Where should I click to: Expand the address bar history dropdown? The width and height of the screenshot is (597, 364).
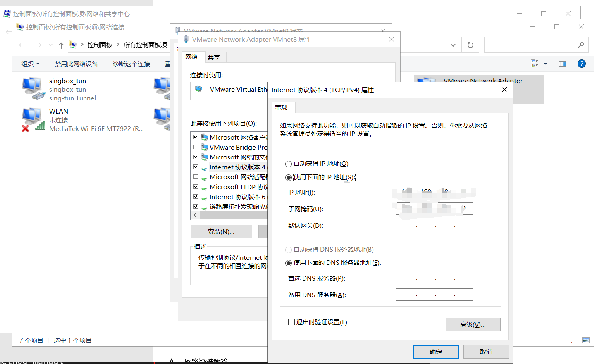point(453,45)
